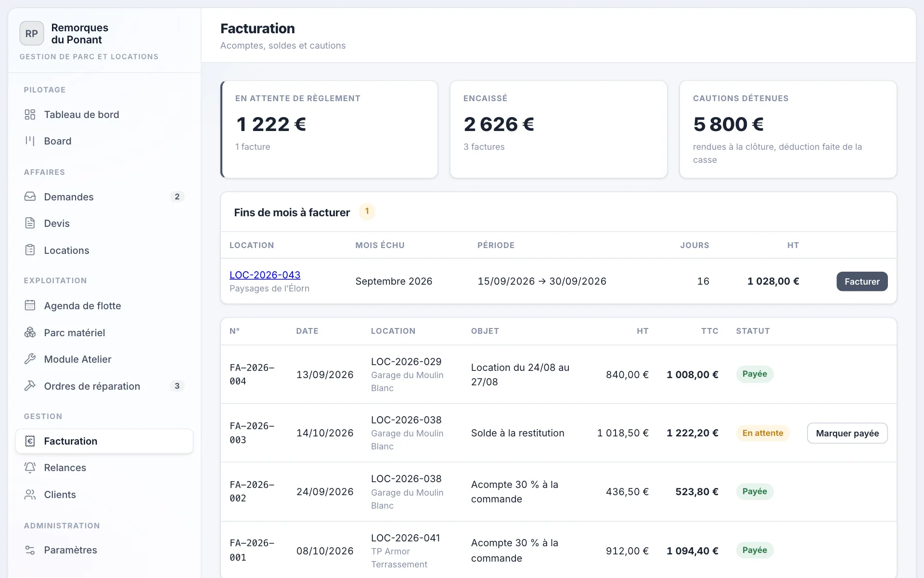The height and width of the screenshot is (578, 924).
Task: Click the amount 1 222,20 €
Action: 692,433
